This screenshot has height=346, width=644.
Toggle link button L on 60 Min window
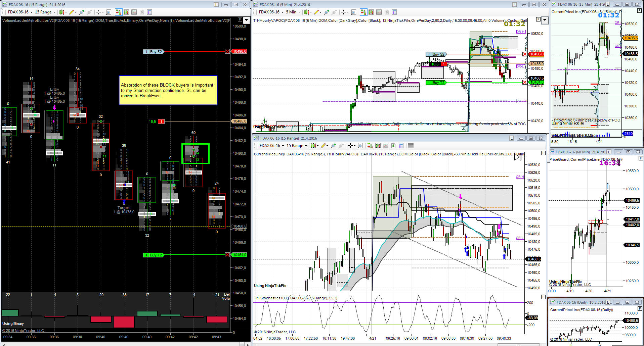click(x=608, y=152)
